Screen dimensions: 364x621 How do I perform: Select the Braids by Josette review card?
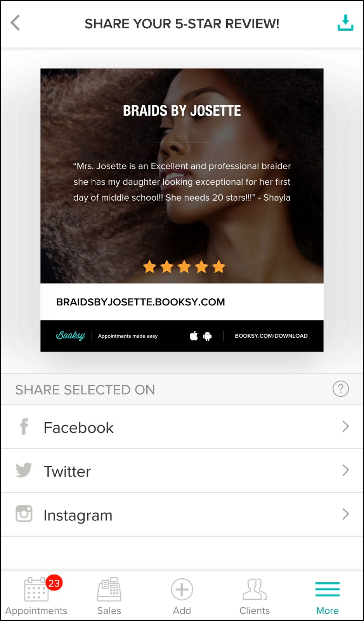pos(182,210)
